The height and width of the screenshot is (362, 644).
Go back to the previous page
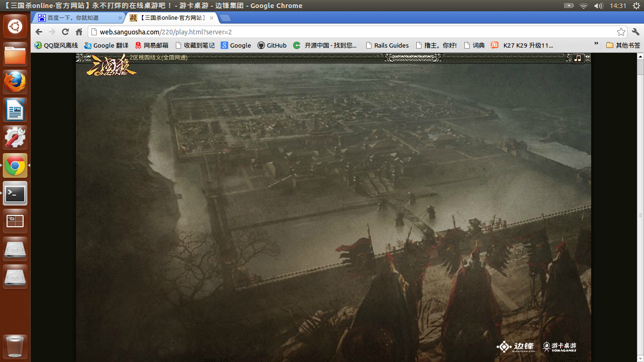pos(39,32)
